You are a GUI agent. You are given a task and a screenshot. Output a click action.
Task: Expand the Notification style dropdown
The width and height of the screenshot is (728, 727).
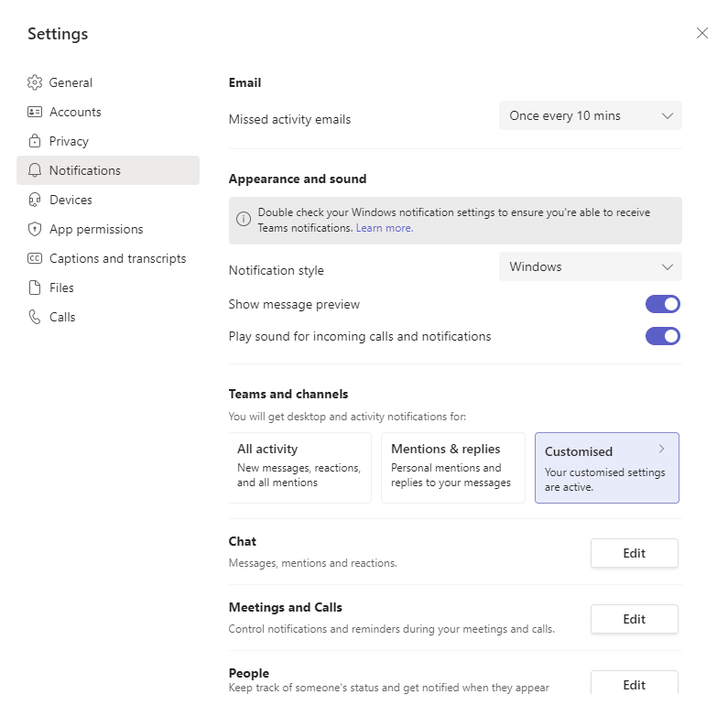click(590, 266)
